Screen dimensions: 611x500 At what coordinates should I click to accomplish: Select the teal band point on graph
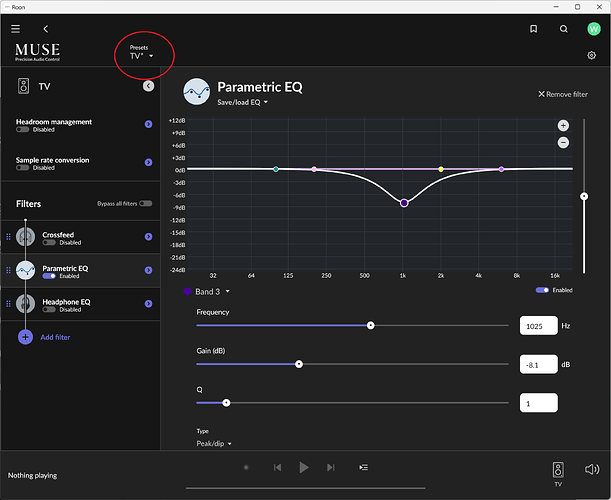click(x=276, y=169)
